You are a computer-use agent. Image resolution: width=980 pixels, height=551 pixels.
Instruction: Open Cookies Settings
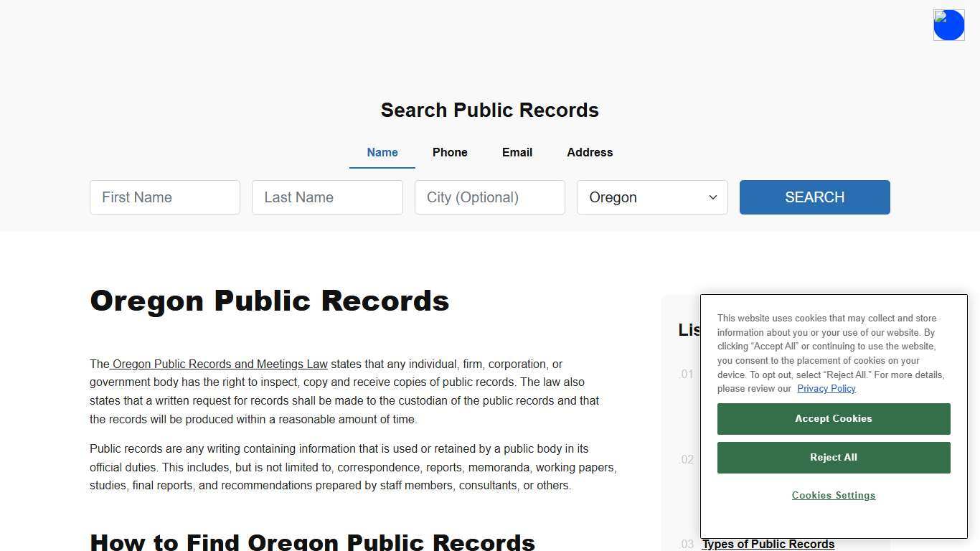click(x=833, y=495)
